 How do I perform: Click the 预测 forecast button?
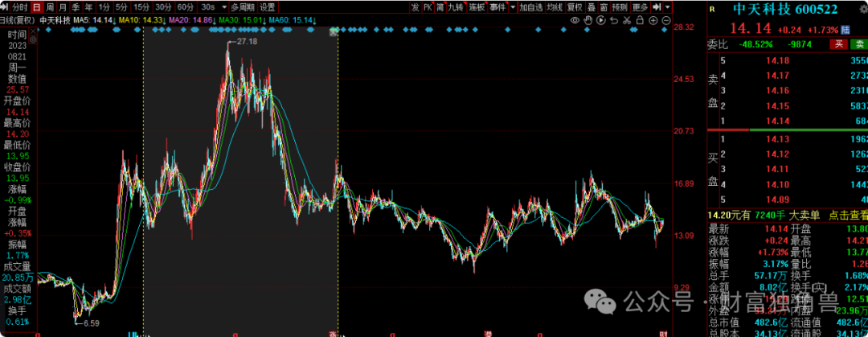(620, 7)
